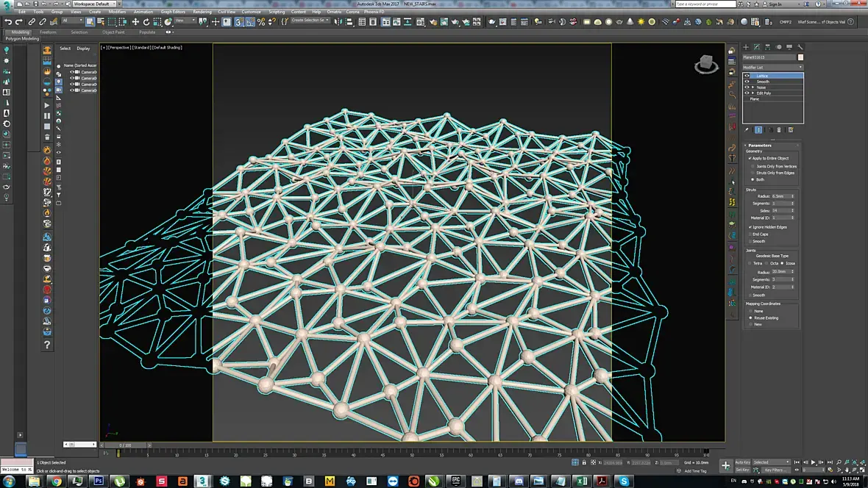Image resolution: width=868 pixels, height=488 pixels.
Task: Enable the End Caps checkbox
Action: pos(750,234)
